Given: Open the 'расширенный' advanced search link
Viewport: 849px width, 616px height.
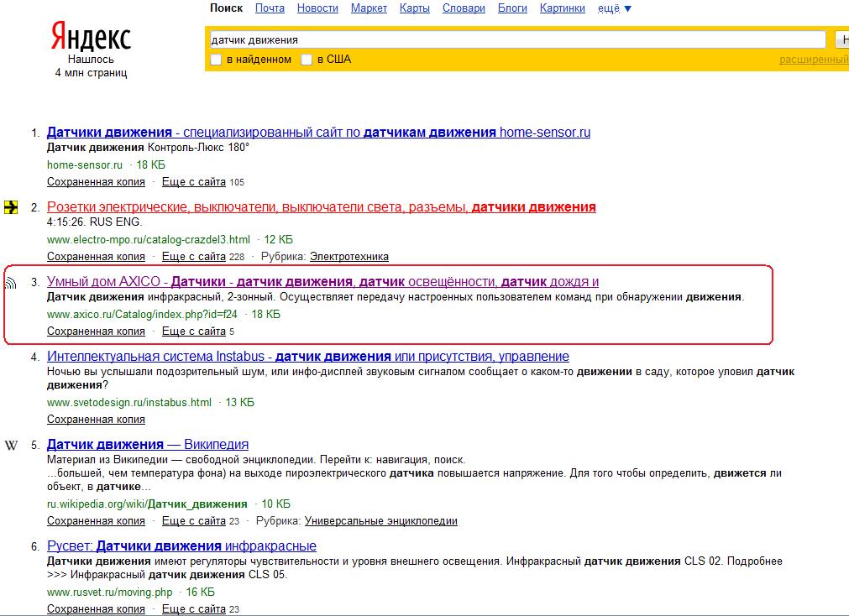Looking at the screenshot, I should point(814,60).
